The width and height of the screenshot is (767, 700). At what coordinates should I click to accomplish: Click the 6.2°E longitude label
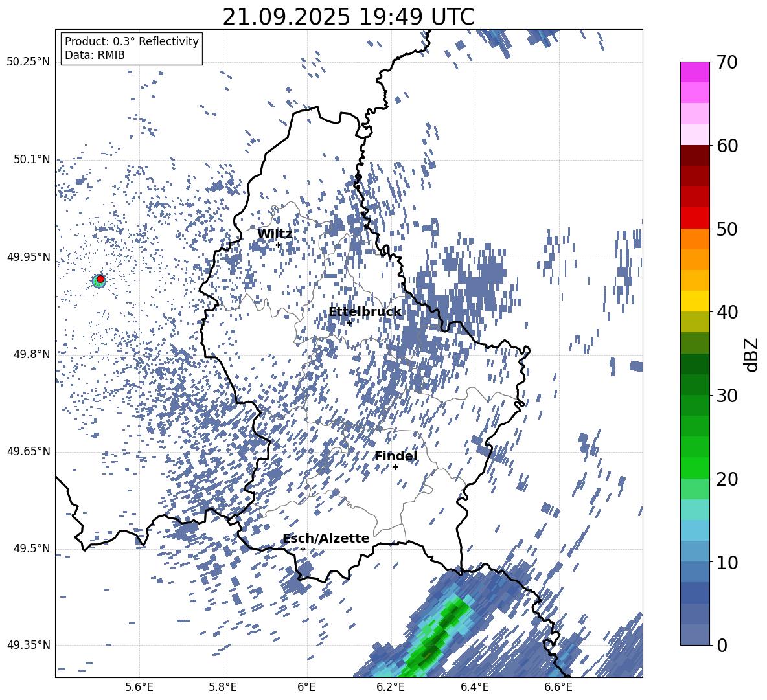pos(391,687)
